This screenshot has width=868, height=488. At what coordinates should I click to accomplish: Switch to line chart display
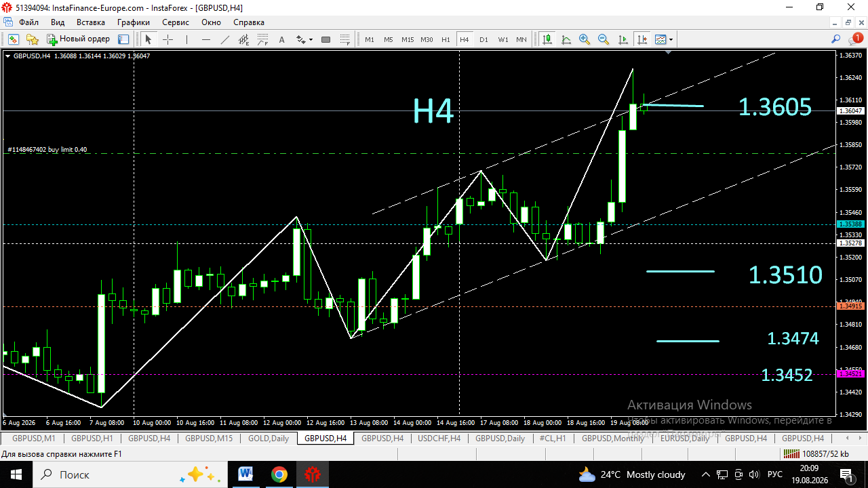[x=566, y=39]
